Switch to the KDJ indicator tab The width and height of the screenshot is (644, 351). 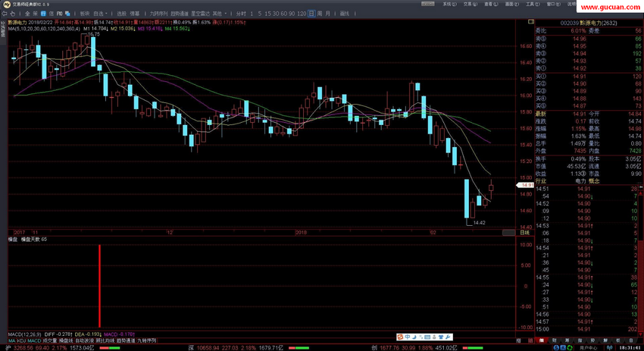tap(21, 340)
